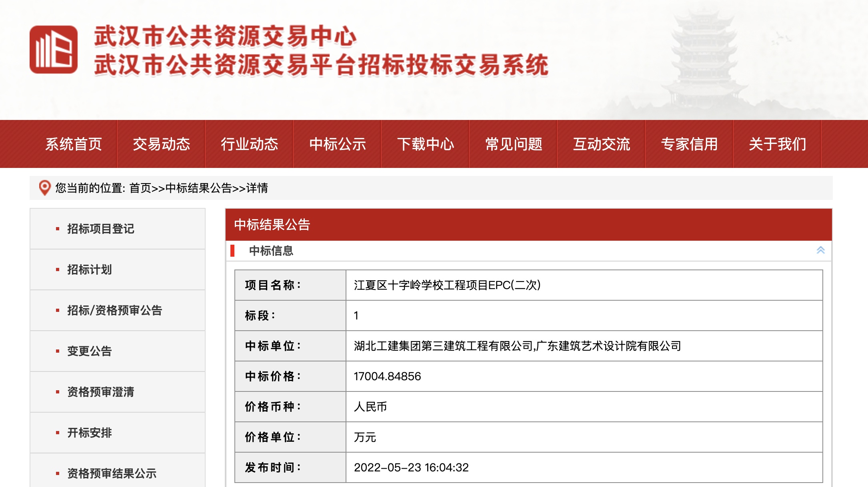Click the red bar icon beside 中标信息 header
The image size is (868, 487).
232,251
